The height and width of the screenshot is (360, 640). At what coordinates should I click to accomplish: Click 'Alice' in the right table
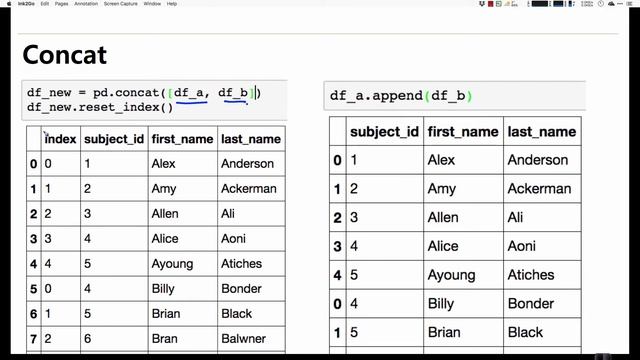pos(443,246)
